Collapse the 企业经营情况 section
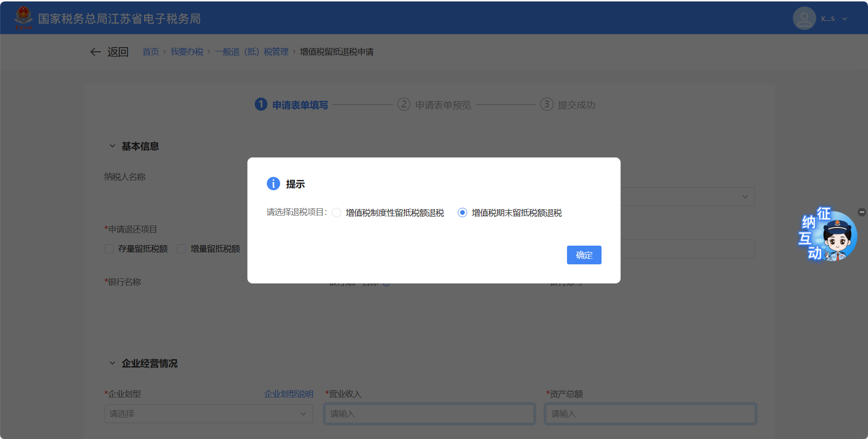 [112, 363]
